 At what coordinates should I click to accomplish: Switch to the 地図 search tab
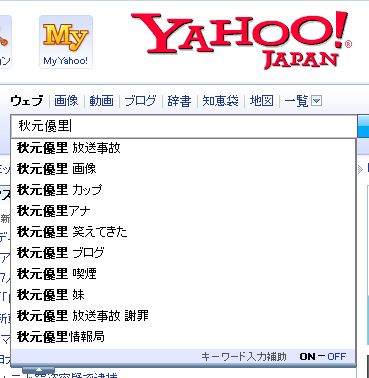pos(262,100)
